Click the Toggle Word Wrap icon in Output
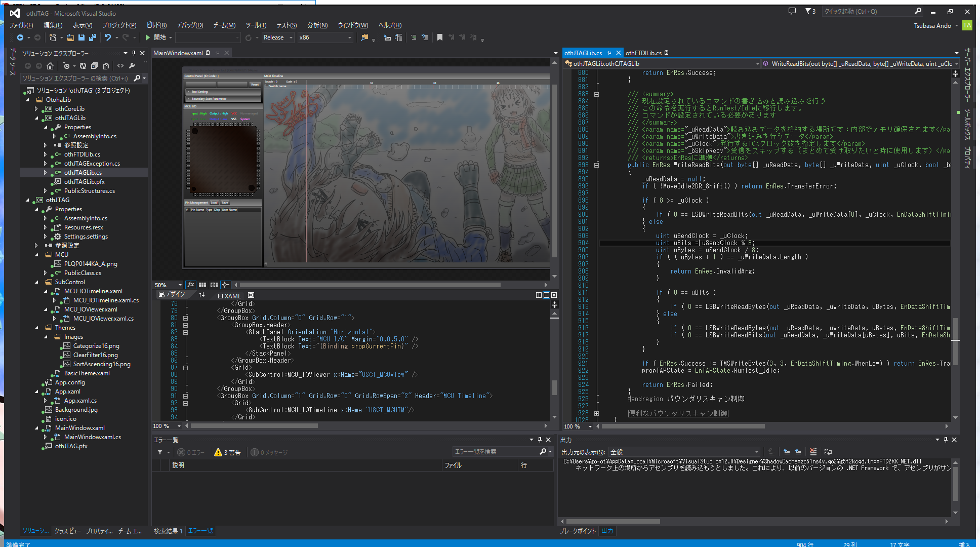 828,452
